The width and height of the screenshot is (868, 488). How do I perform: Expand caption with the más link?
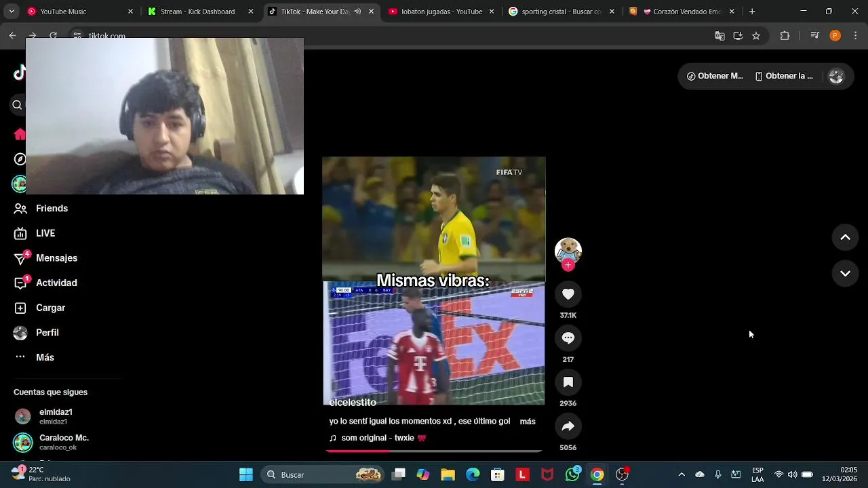pyautogui.click(x=528, y=422)
